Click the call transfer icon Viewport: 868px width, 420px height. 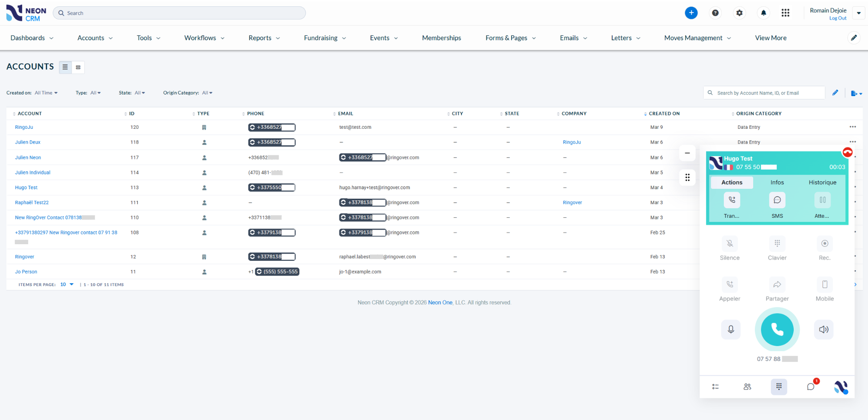tap(732, 200)
